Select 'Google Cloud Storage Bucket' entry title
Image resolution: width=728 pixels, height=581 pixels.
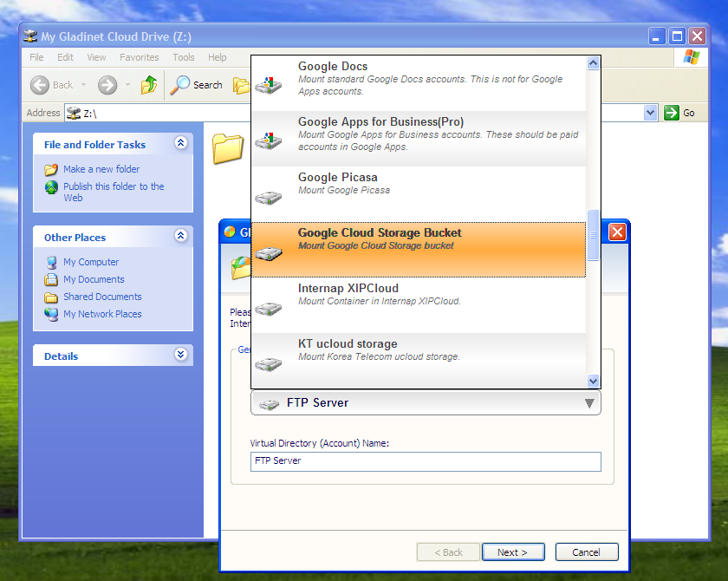click(380, 232)
